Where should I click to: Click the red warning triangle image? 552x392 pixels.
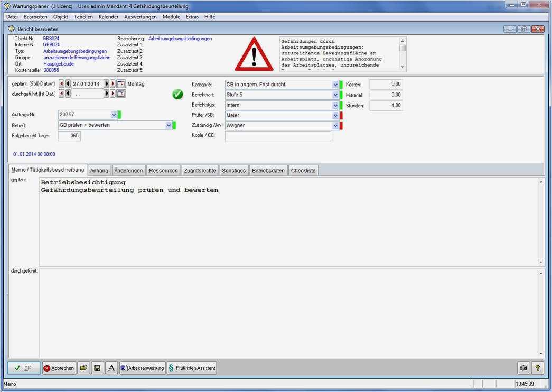[x=254, y=54]
